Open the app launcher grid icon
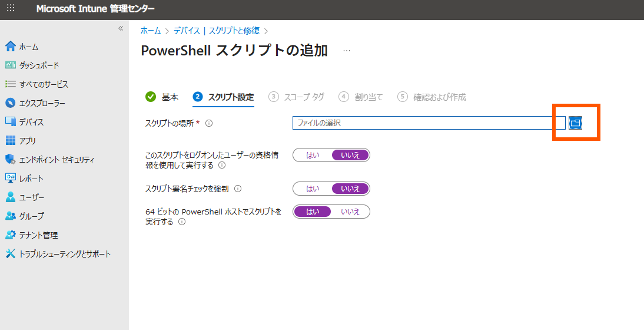 point(11,9)
